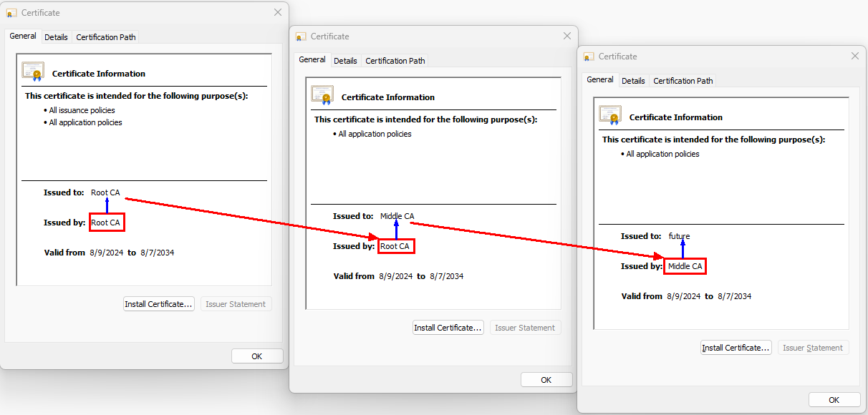Click Issuer Statement in the future certificate window
Screen dimensions: 868x415
point(813,348)
